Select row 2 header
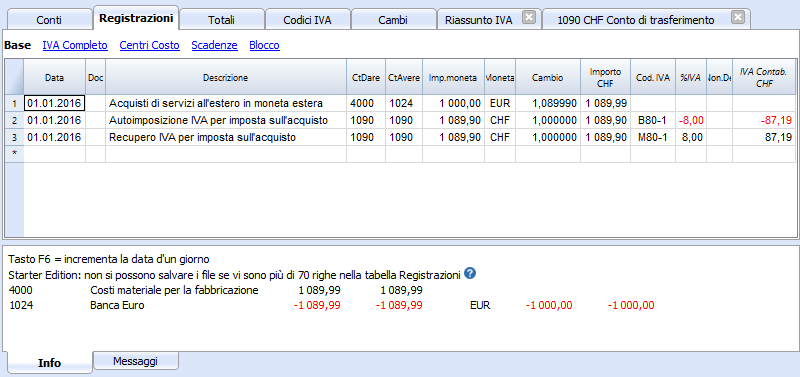 (14, 120)
